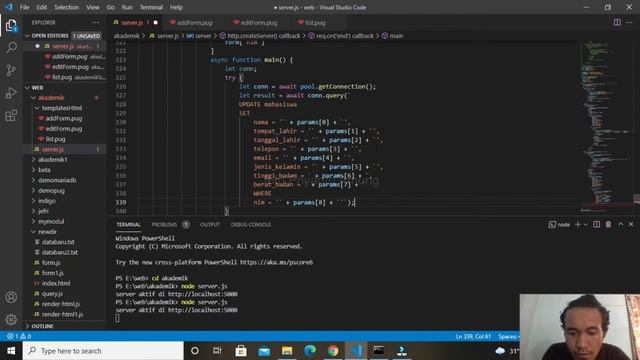Expand the beta folder
The height and width of the screenshot is (360, 640).
coord(33,170)
